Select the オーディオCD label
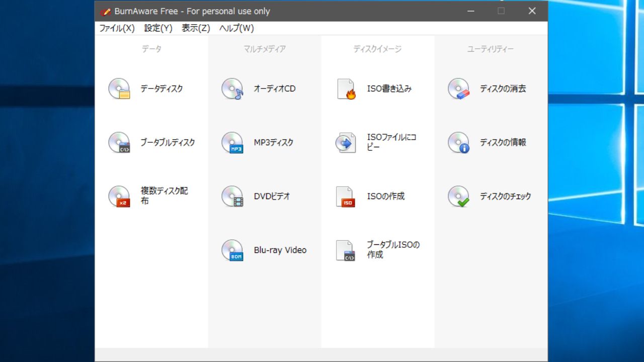 tap(275, 88)
